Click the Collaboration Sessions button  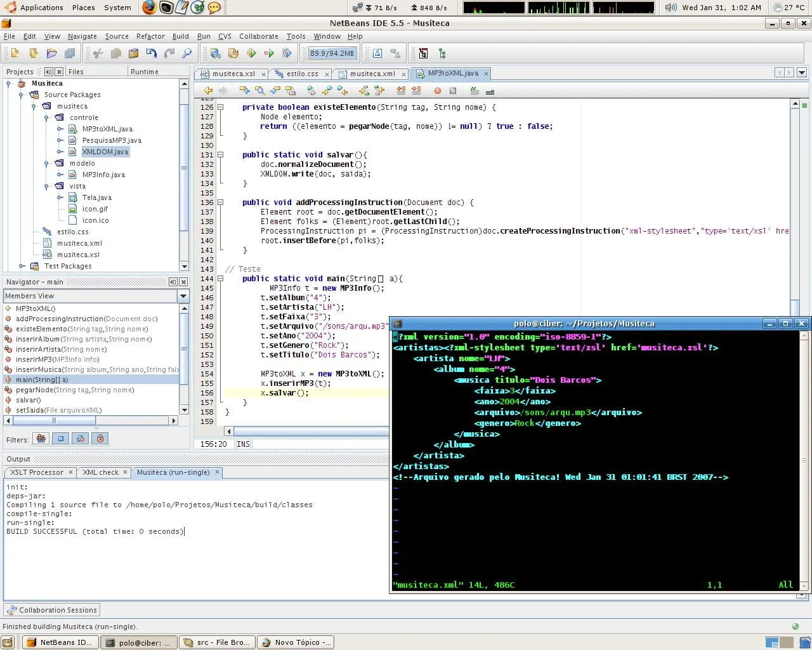coord(52,610)
